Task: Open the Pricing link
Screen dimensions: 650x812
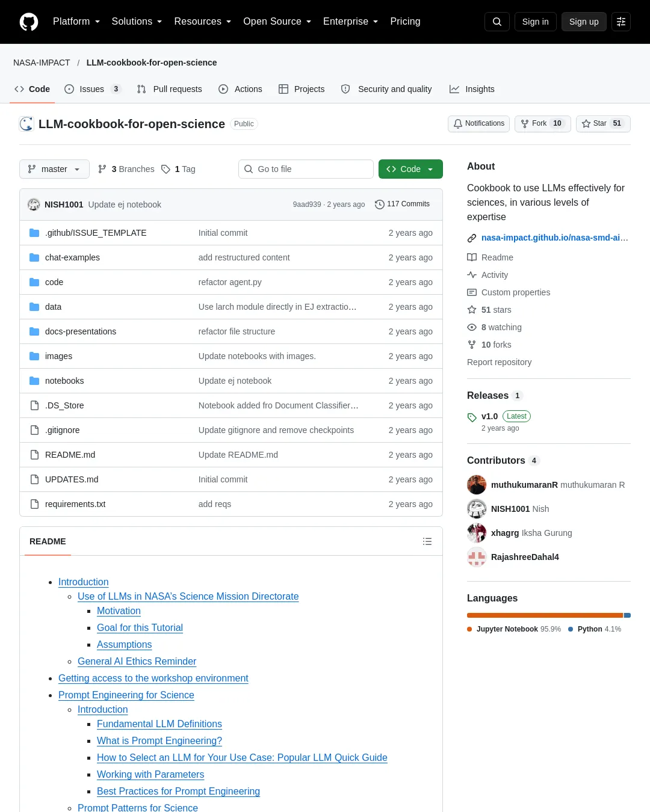Action: point(405,22)
